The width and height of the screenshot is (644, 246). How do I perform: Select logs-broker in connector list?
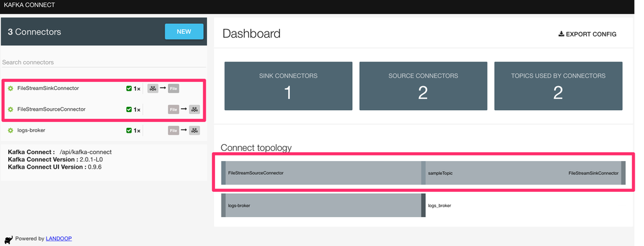pyautogui.click(x=31, y=130)
